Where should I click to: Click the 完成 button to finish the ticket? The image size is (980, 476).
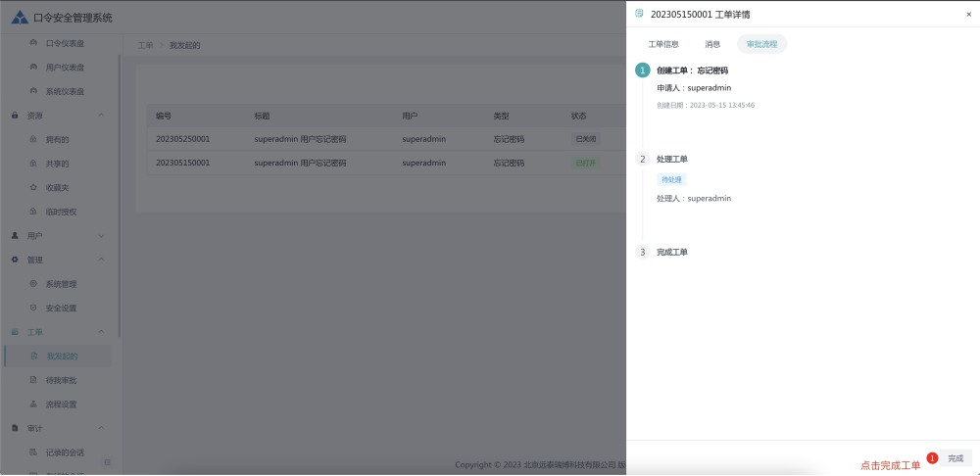[955, 458]
